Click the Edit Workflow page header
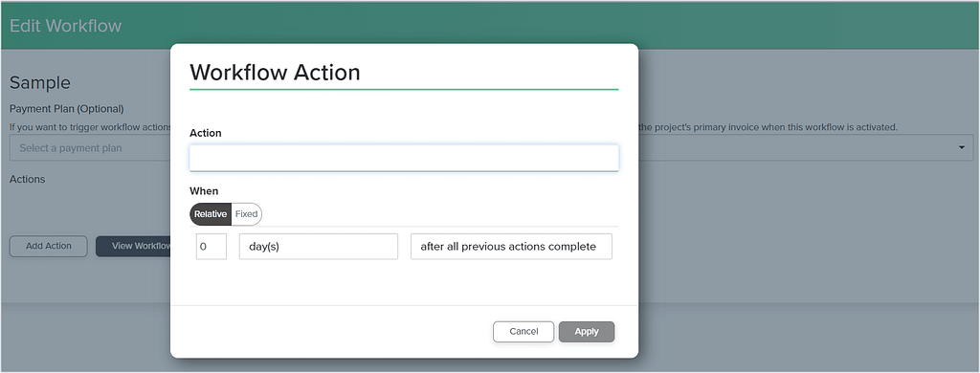 [x=66, y=26]
